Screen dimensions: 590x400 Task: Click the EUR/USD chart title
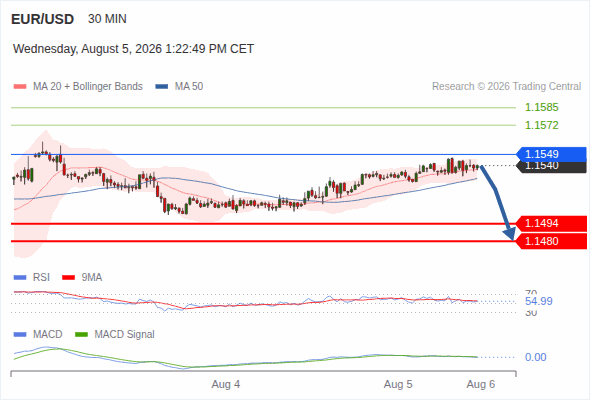click(x=43, y=19)
